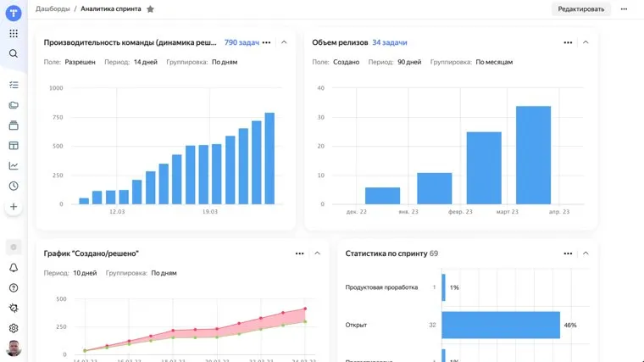Click the Открыт bar in sprint statistics
The width and height of the screenshot is (644, 362).
pos(500,325)
